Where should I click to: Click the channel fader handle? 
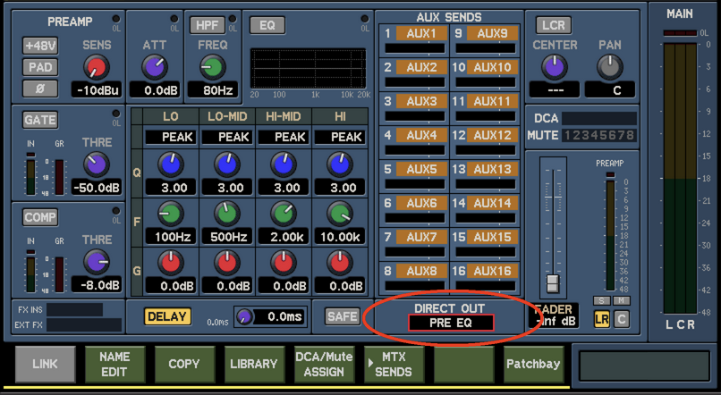(x=552, y=283)
